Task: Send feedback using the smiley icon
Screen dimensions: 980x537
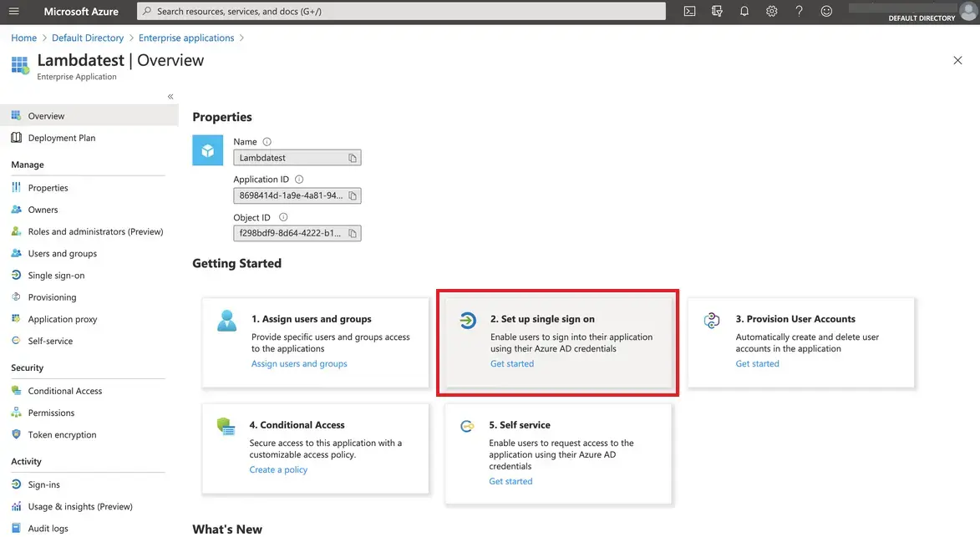Action: click(825, 11)
